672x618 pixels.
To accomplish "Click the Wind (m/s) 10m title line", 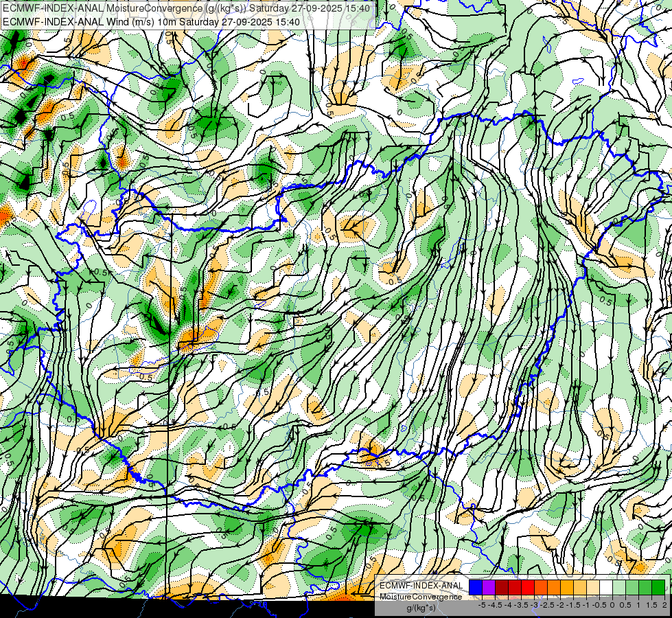I will (x=151, y=22).
